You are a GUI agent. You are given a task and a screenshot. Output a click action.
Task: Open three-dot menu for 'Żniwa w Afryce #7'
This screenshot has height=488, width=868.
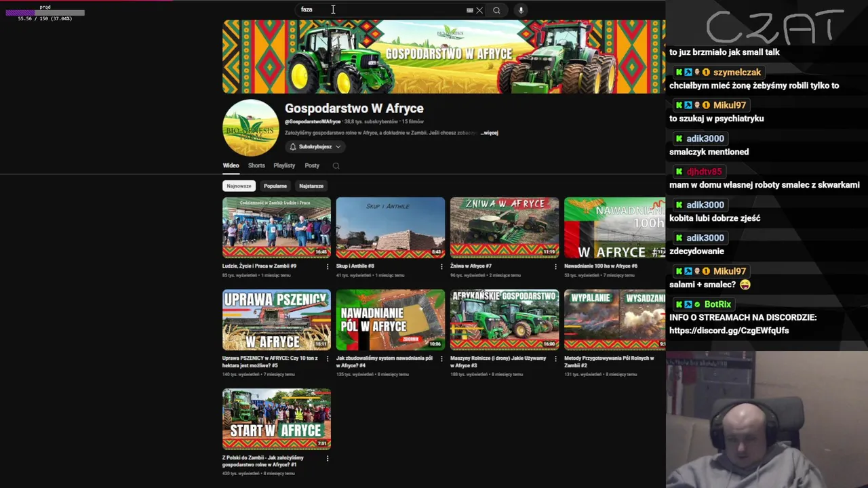(555, 267)
